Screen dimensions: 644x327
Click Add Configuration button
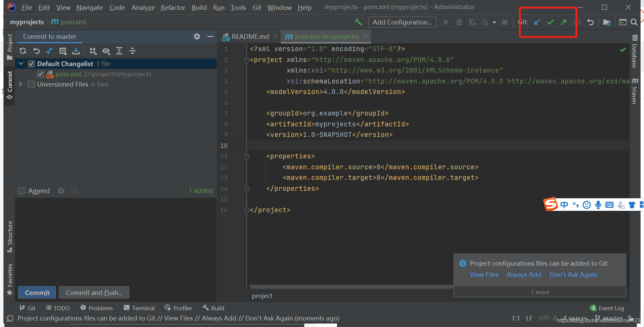coord(402,22)
